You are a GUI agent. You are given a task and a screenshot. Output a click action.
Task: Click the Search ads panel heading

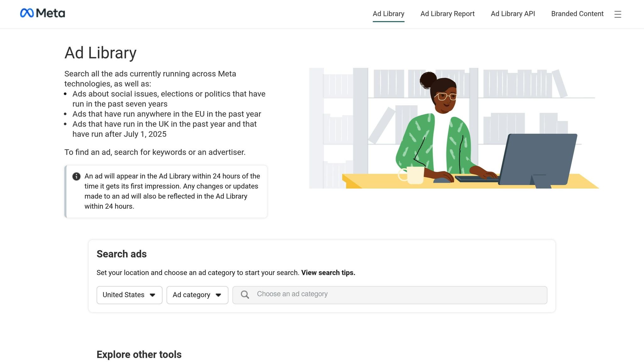click(121, 254)
